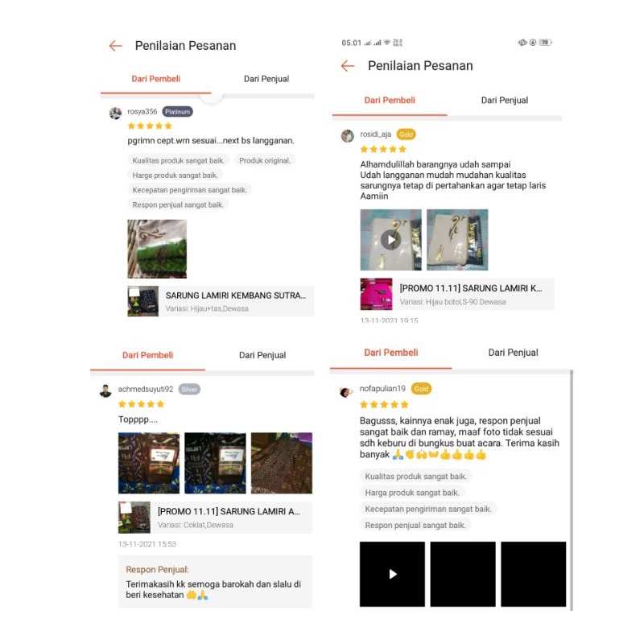Select Dari Pembeli tab above achmedsuyuti92's review
Viewport: 644px width, 644px height.
[147, 355]
